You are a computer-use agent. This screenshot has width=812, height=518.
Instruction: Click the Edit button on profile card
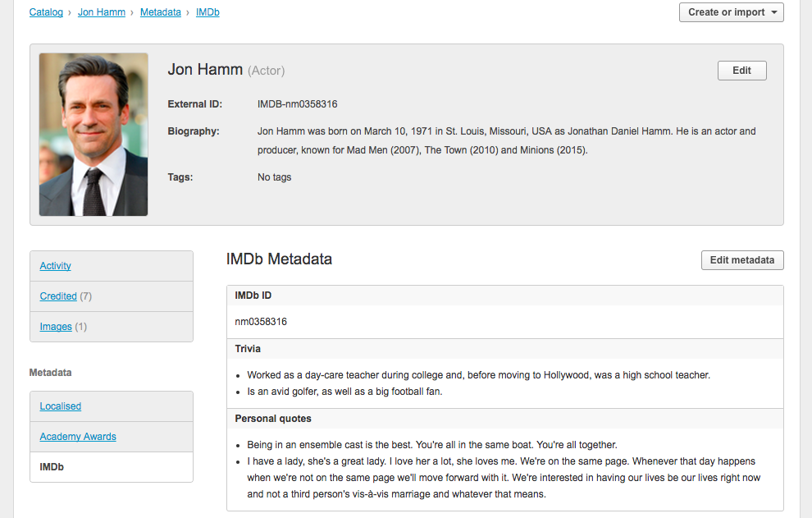pos(741,71)
